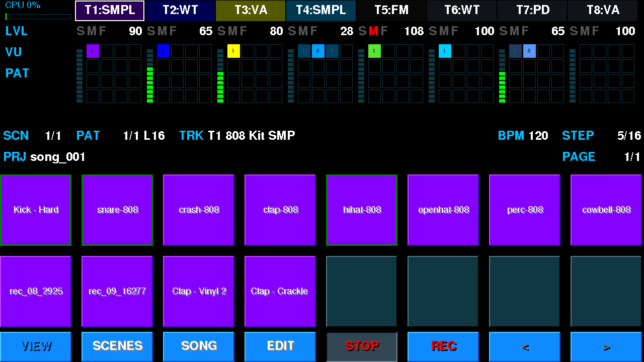Viewport: 644px width, 362px height.
Task: Tap the snare-808 pad
Action: (117, 210)
